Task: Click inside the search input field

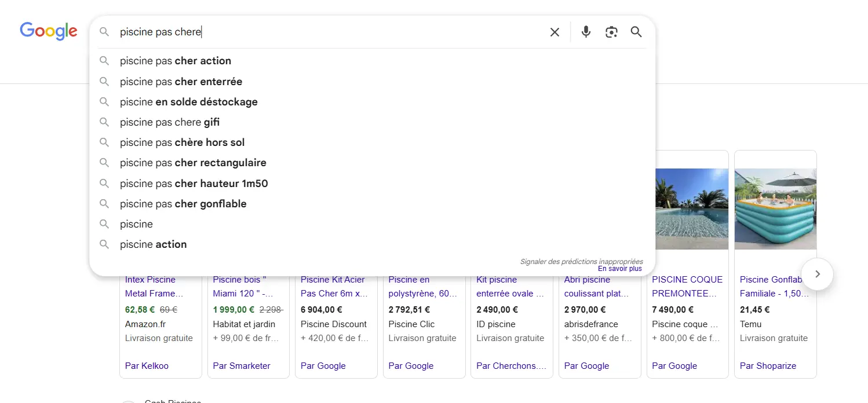Action: click(x=324, y=32)
